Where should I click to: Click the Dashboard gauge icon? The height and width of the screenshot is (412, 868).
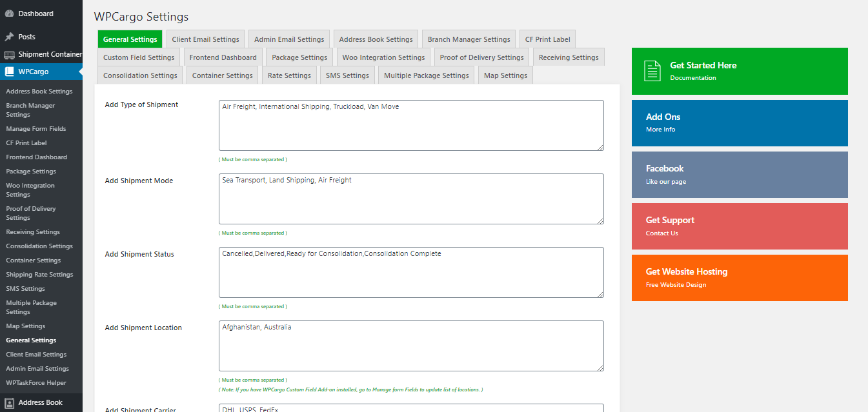pos(9,14)
